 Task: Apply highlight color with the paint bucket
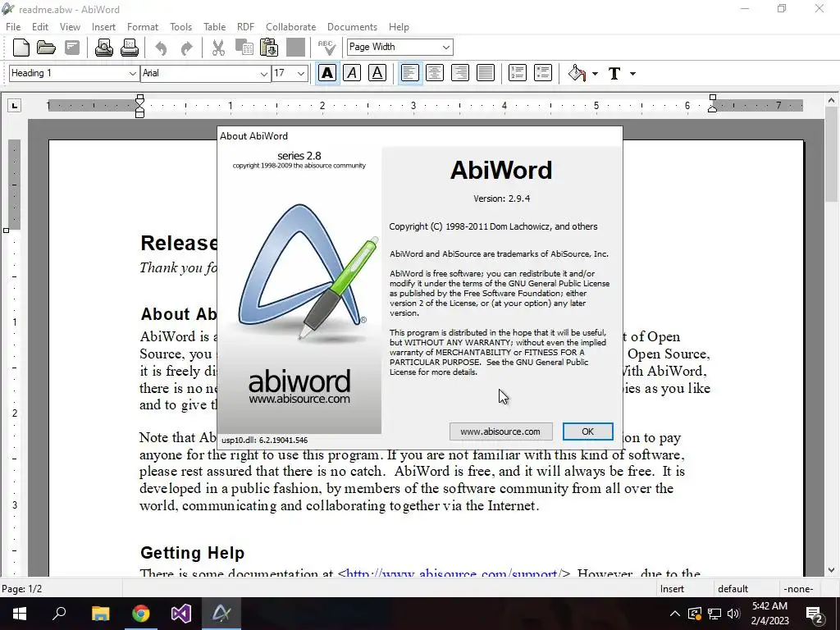point(577,73)
